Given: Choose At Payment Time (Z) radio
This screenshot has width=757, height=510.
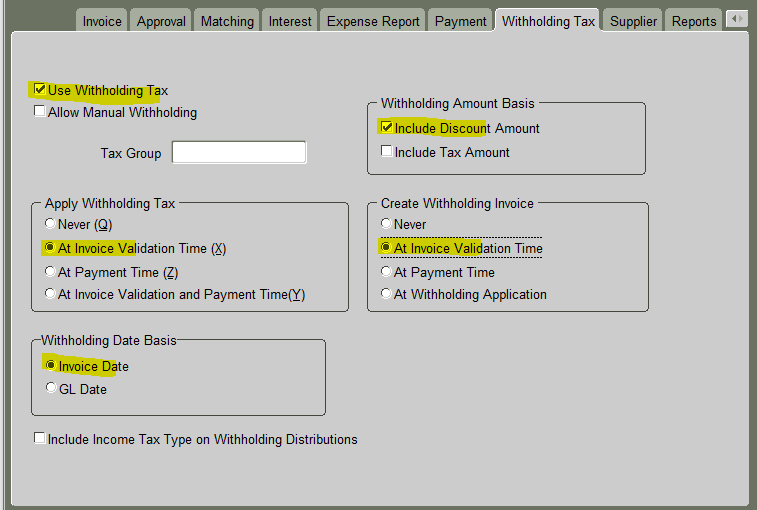Looking at the screenshot, I should (50, 271).
